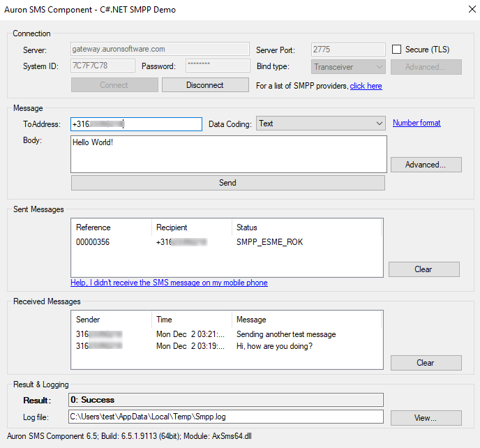Click the Disconnect button

point(205,85)
